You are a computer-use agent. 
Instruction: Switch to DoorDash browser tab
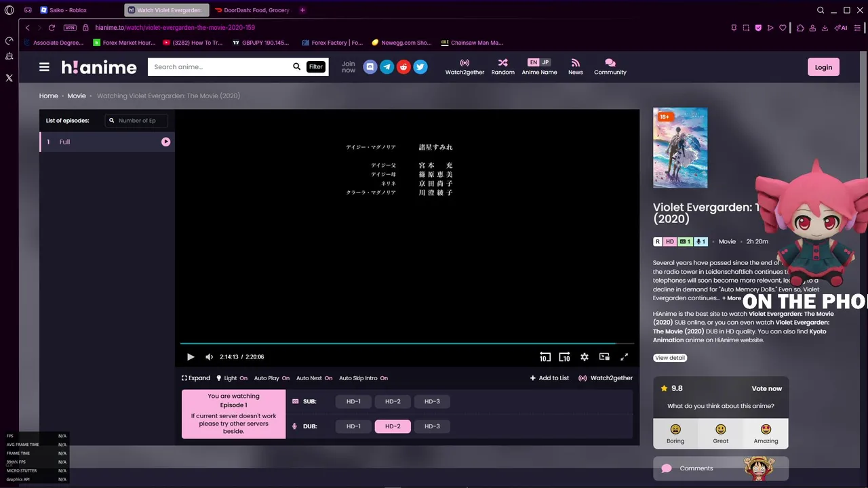(252, 10)
